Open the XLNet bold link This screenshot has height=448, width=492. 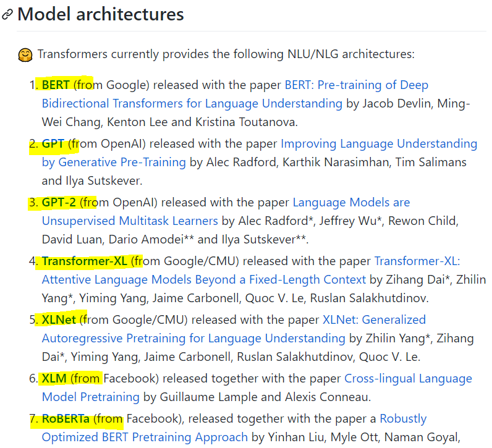point(59,319)
